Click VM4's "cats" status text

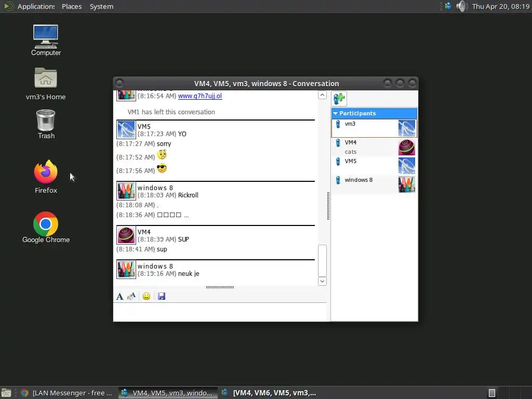351,152
